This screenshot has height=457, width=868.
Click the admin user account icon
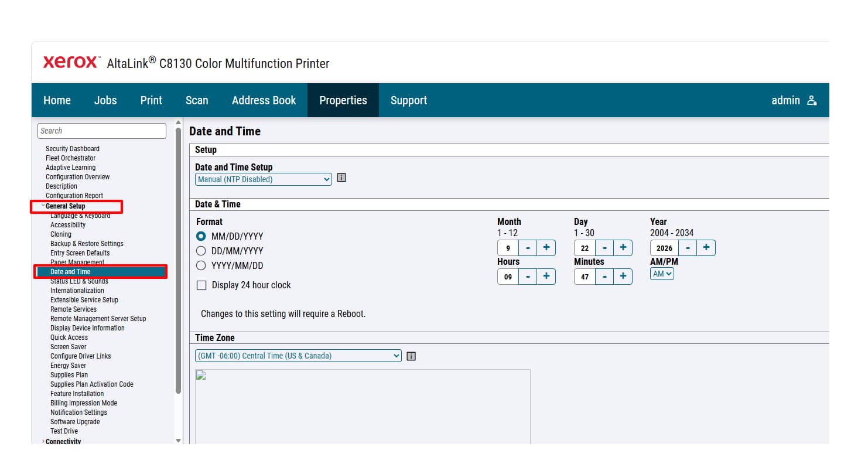pos(812,100)
